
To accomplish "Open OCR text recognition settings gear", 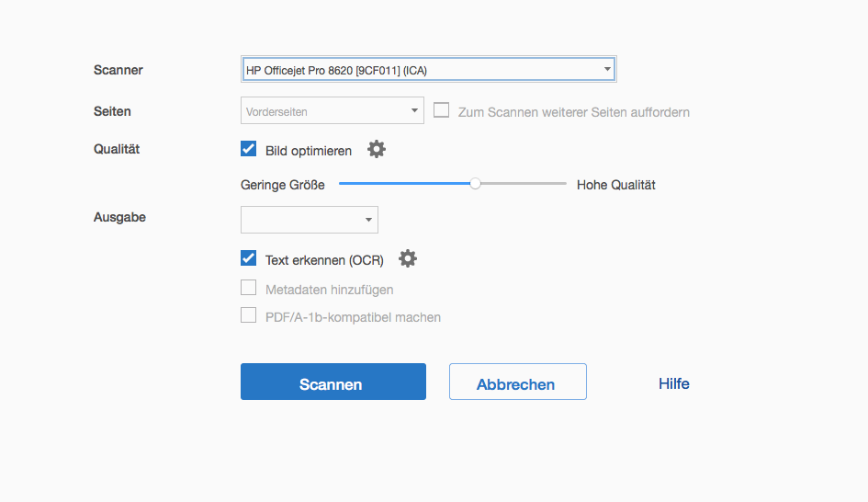I will click(x=408, y=259).
